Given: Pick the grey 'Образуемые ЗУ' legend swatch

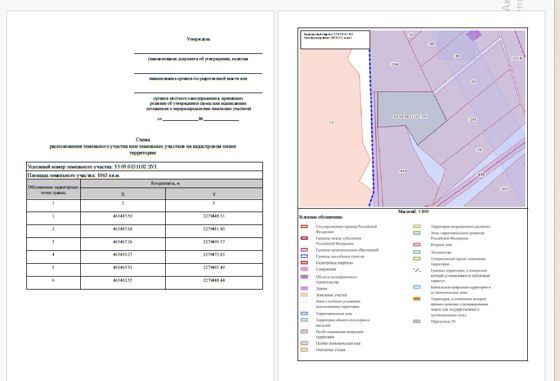Looking at the screenshot, I should point(417,321).
